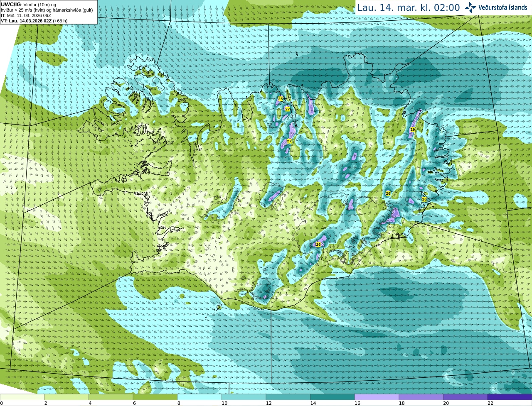Pick the 6–8 m/s olive green legend swatch
Screen dimensions: 532x406
pos(155,397)
